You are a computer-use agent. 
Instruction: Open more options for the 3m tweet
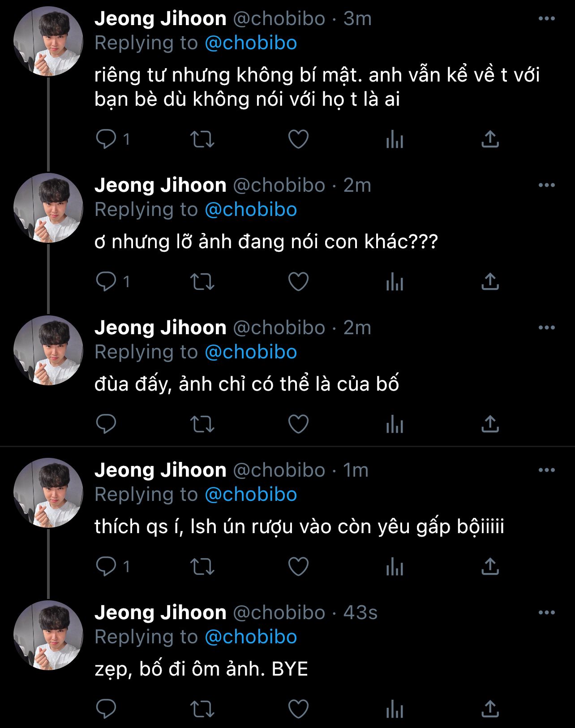pos(546,19)
